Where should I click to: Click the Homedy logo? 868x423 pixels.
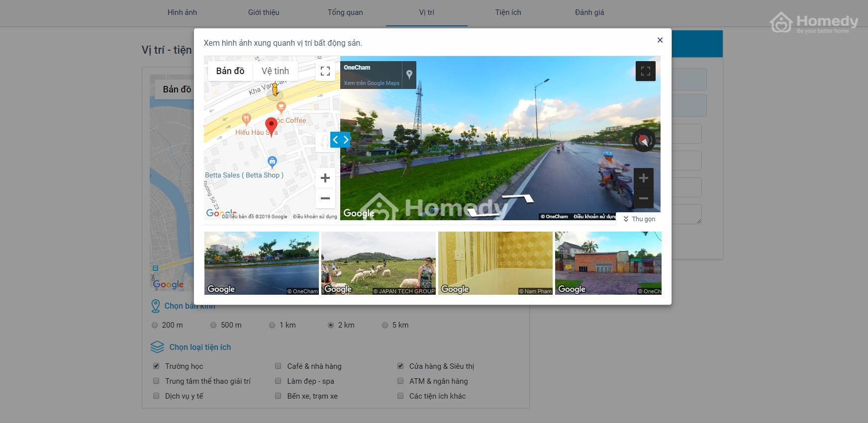click(814, 22)
